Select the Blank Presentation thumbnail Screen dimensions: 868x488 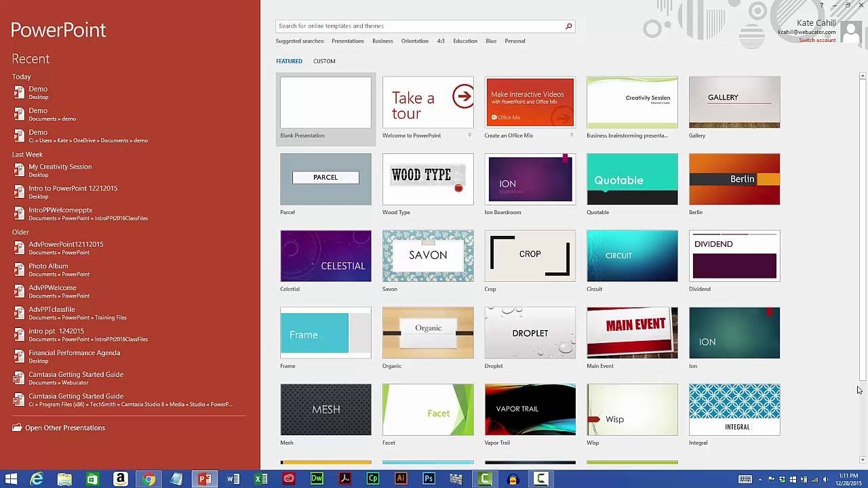(325, 102)
